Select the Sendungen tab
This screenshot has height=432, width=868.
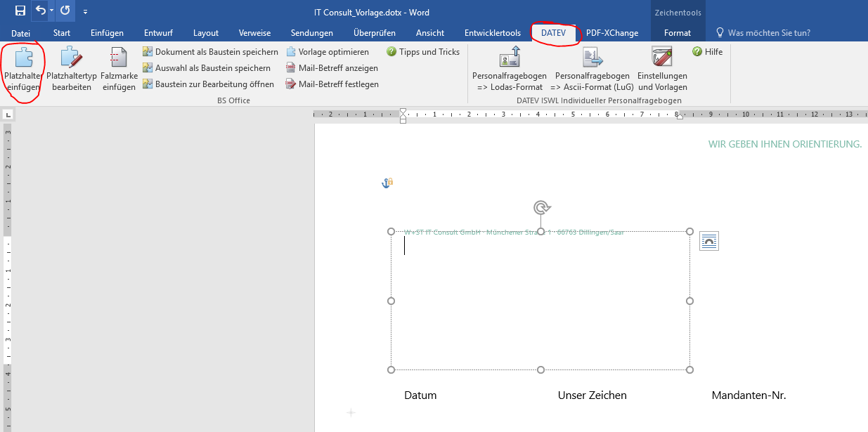[312, 33]
